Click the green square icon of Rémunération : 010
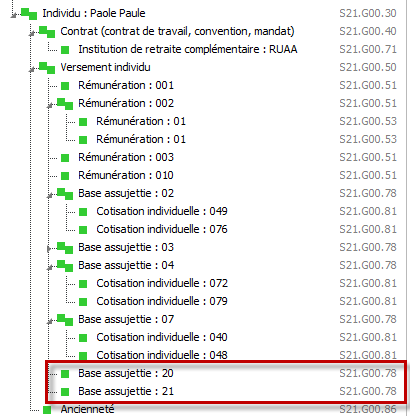 (65, 176)
